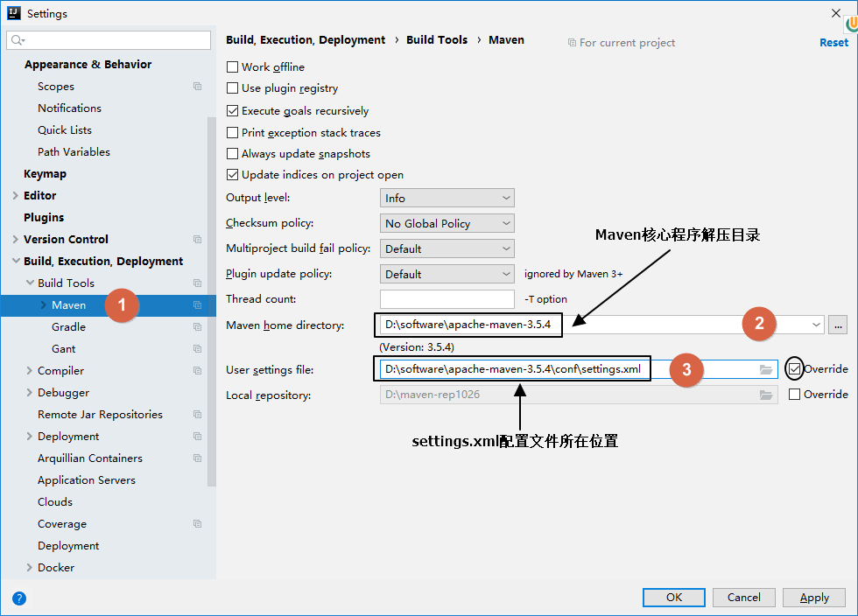Click the browse button for Maven home directory

[838, 325]
